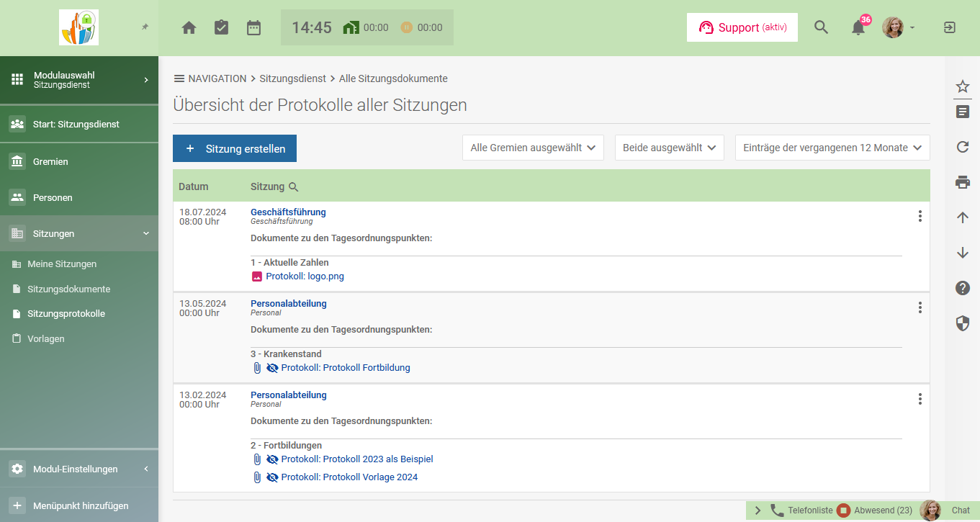Click the logout icon at top right

pos(950,27)
